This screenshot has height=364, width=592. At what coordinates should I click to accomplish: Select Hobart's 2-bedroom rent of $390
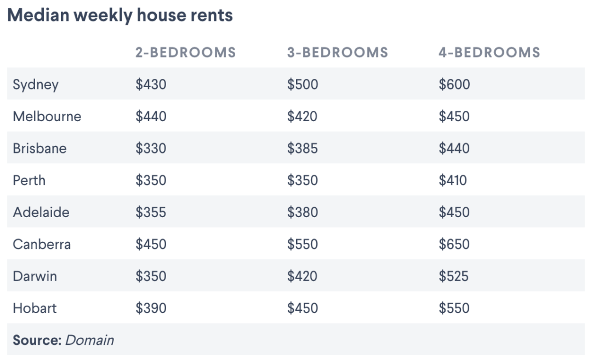pyautogui.click(x=151, y=308)
